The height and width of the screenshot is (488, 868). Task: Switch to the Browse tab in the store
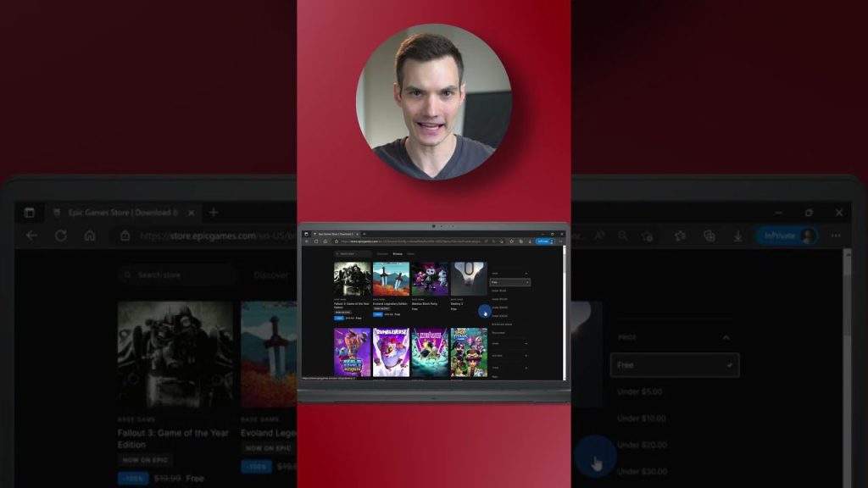click(x=398, y=254)
